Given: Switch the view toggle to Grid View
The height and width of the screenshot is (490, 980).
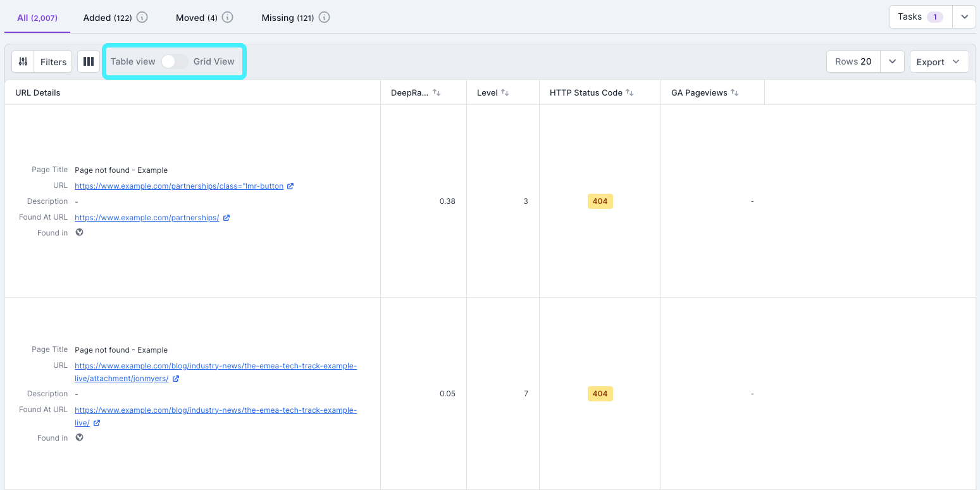Looking at the screenshot, I should click(x=174, y=61).
